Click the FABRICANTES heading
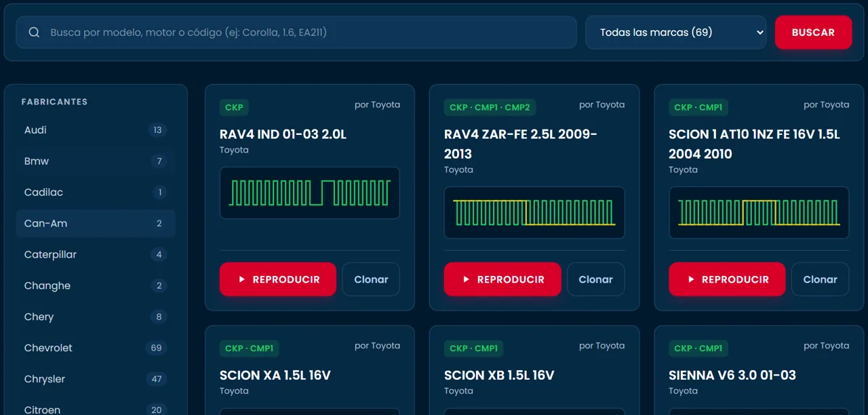 tap(54, 102)
